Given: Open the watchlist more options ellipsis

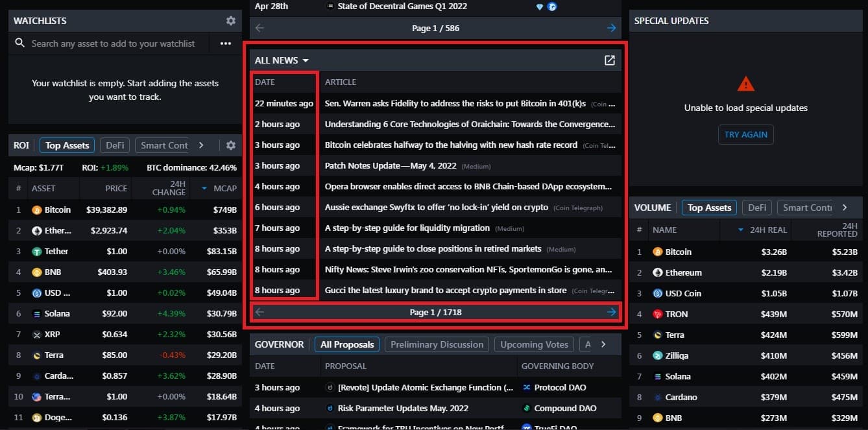Looking at the screenshot, I should click(226, 43).
